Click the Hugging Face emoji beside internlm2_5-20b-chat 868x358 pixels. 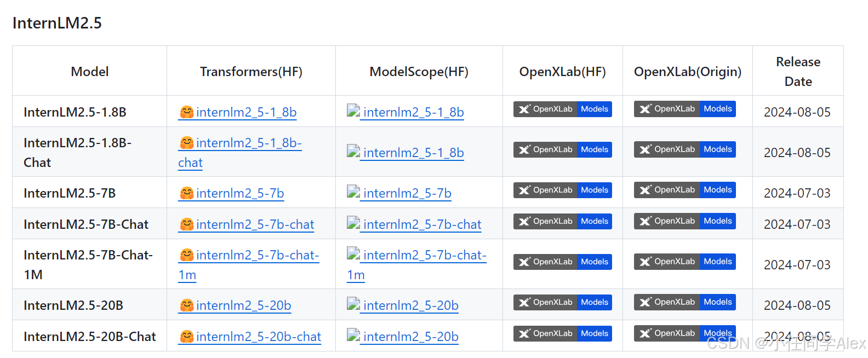click(x=187, y=337)
